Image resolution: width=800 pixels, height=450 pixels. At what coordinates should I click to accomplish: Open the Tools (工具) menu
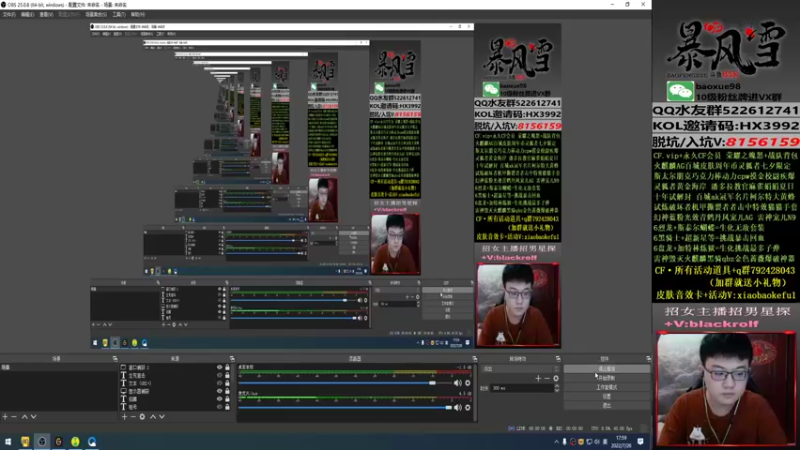coord(119,15)
